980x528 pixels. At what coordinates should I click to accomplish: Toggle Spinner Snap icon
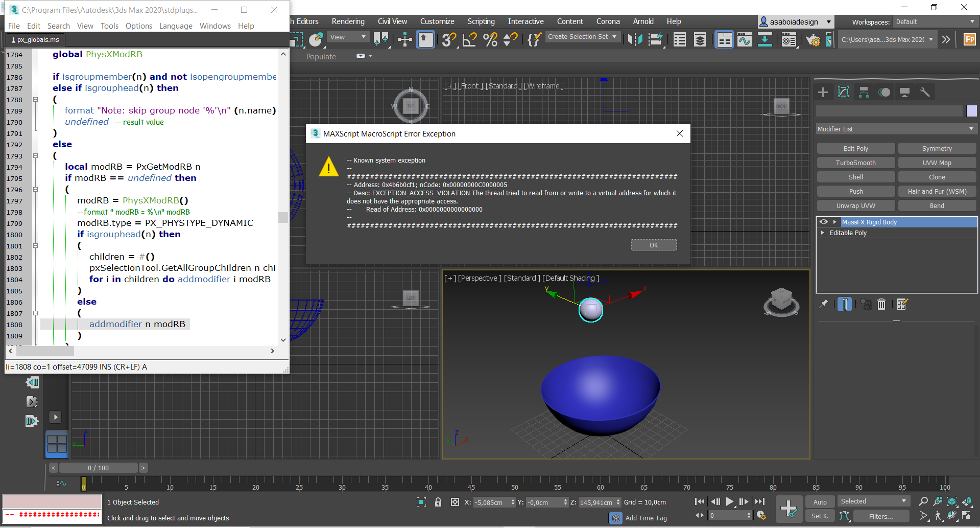coord(510,39)
